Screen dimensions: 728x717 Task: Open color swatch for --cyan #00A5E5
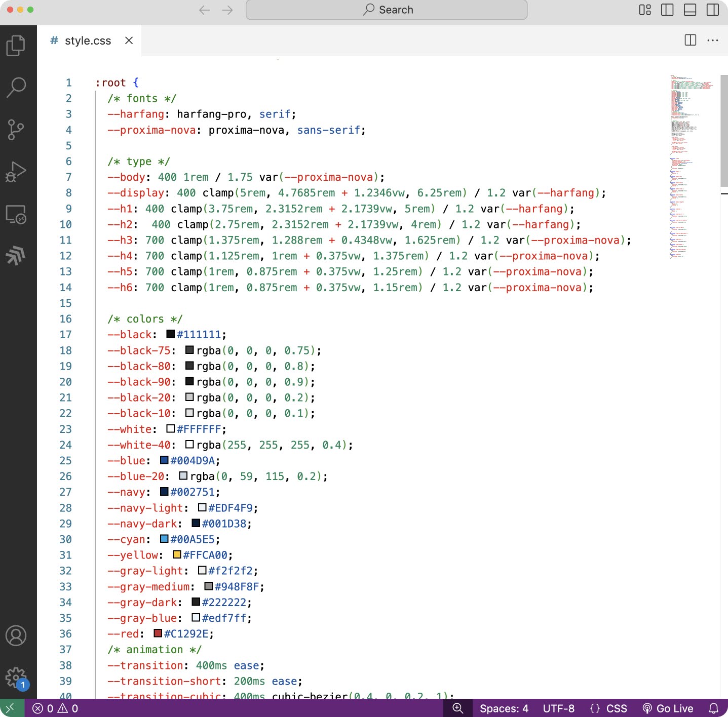point(164,538)
